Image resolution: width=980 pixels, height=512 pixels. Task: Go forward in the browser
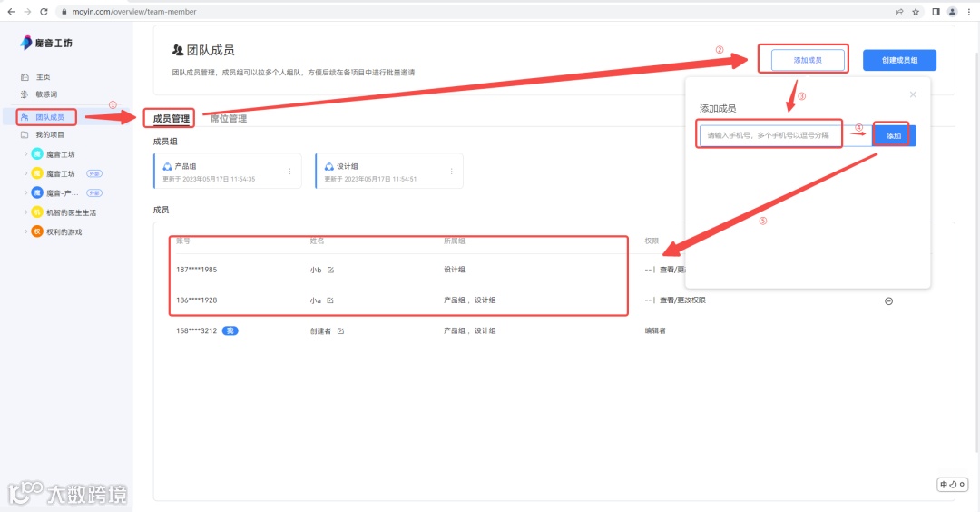click(x=27, y=11)
